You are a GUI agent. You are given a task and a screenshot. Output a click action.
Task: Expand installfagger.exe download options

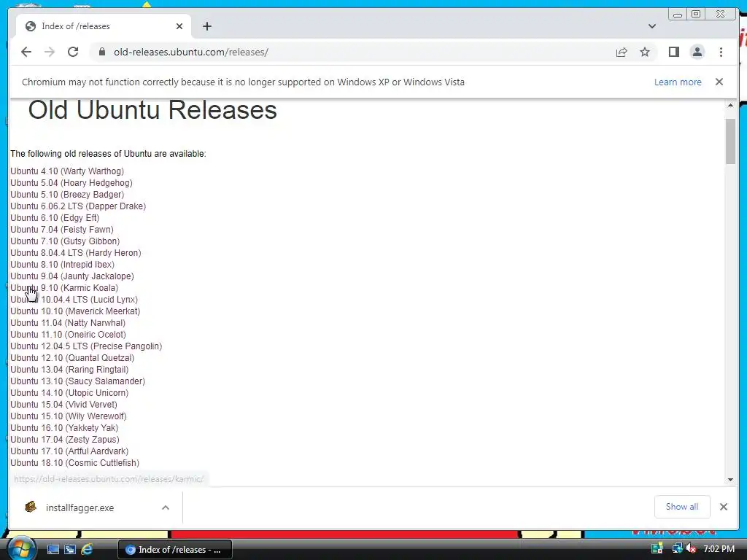pos(166,507)
